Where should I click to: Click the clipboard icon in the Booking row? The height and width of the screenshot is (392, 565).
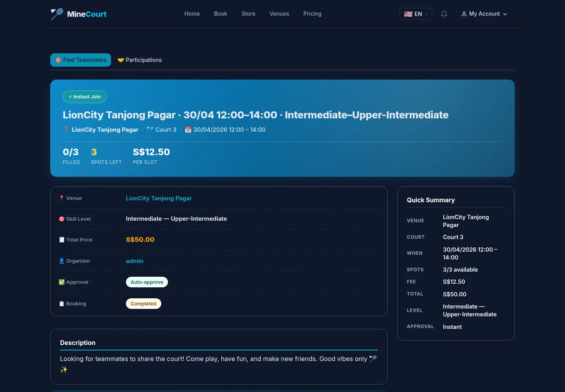[x=62, y=304]
